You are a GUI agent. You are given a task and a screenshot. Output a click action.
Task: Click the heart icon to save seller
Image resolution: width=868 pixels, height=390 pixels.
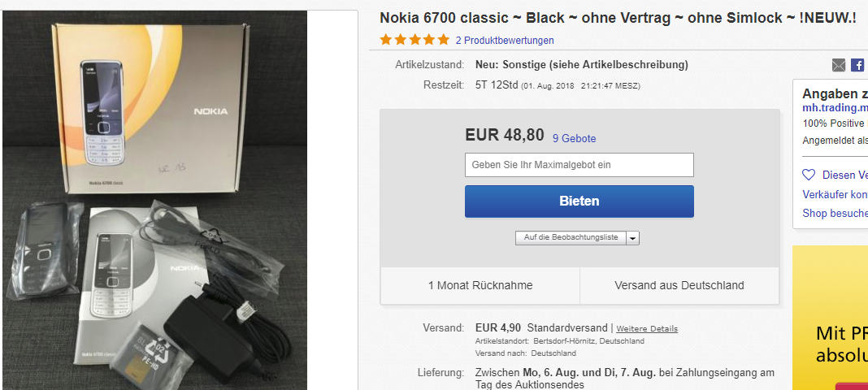809,175
